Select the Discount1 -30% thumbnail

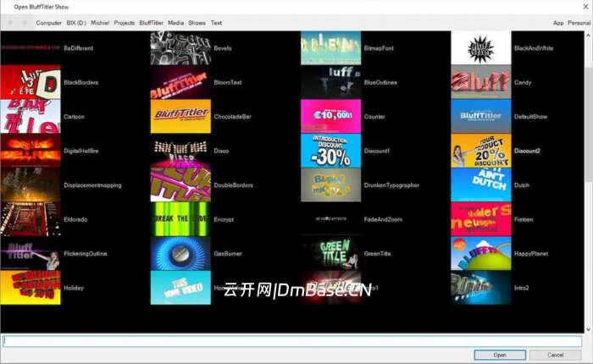pos(331,151)
